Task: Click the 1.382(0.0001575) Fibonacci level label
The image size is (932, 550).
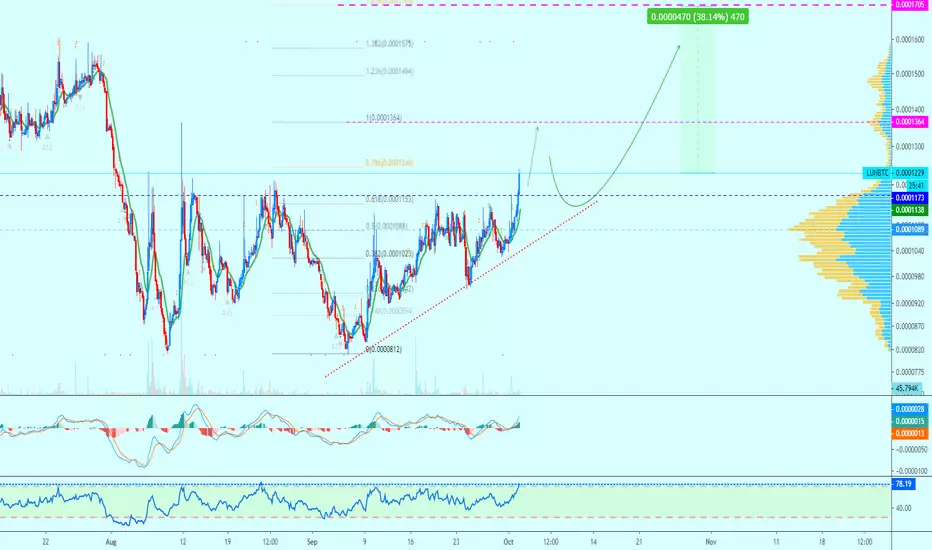Action: tap(389, 43)
